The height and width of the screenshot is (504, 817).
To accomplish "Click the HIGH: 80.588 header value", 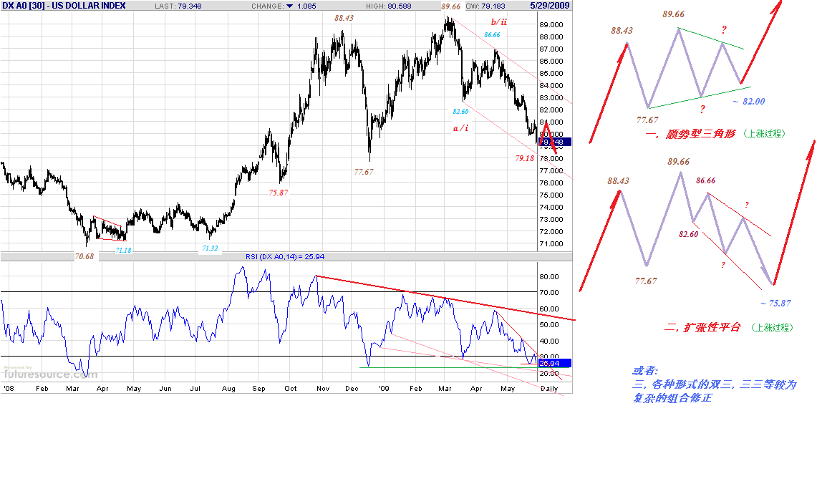I will click(x=388, y=6).
